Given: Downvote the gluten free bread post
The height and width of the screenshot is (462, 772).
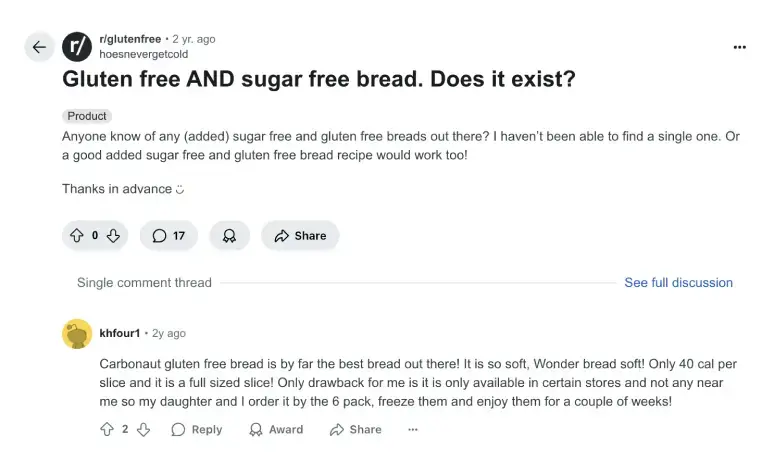Looking at the screenshot, I should point(113,236).
